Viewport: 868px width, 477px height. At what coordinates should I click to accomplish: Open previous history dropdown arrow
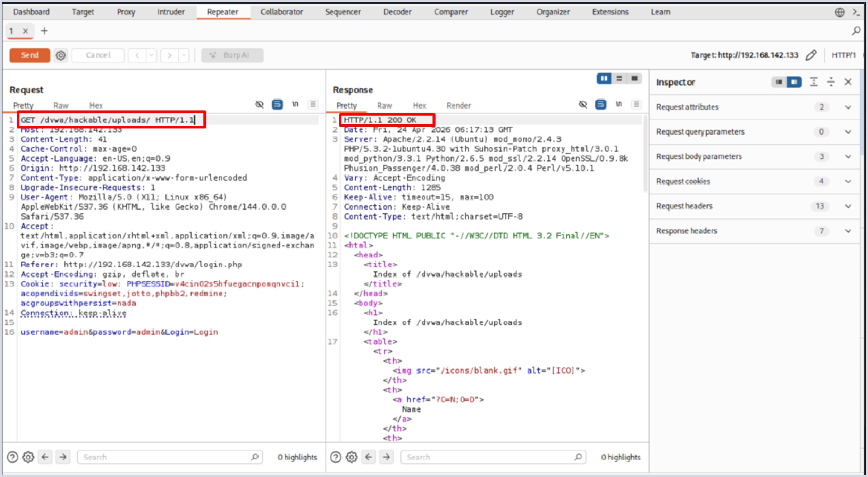151,55
